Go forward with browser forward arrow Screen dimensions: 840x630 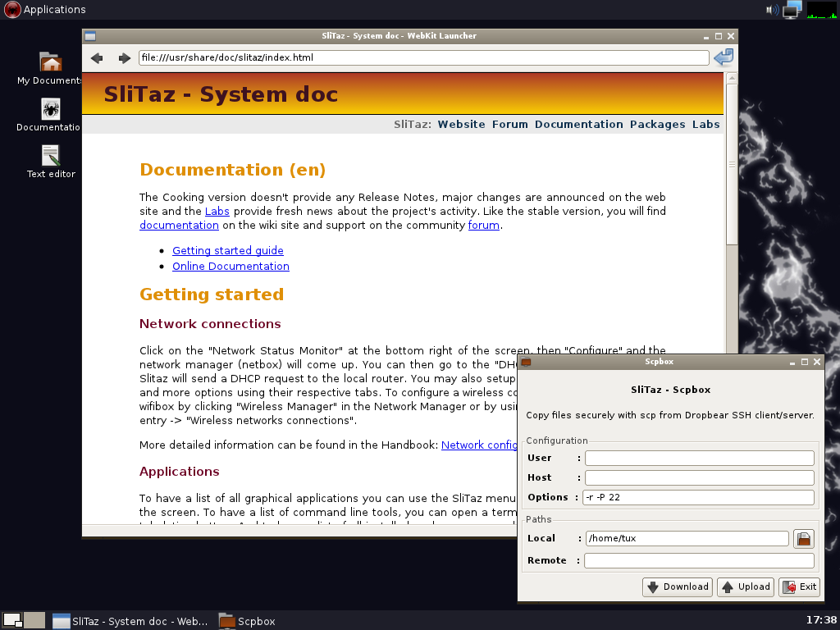[125, 58]
